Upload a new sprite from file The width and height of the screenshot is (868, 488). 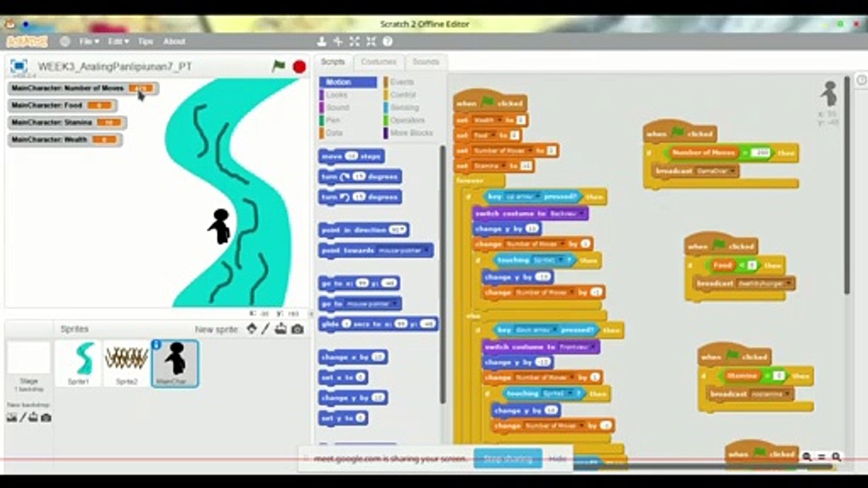[281, 329]
